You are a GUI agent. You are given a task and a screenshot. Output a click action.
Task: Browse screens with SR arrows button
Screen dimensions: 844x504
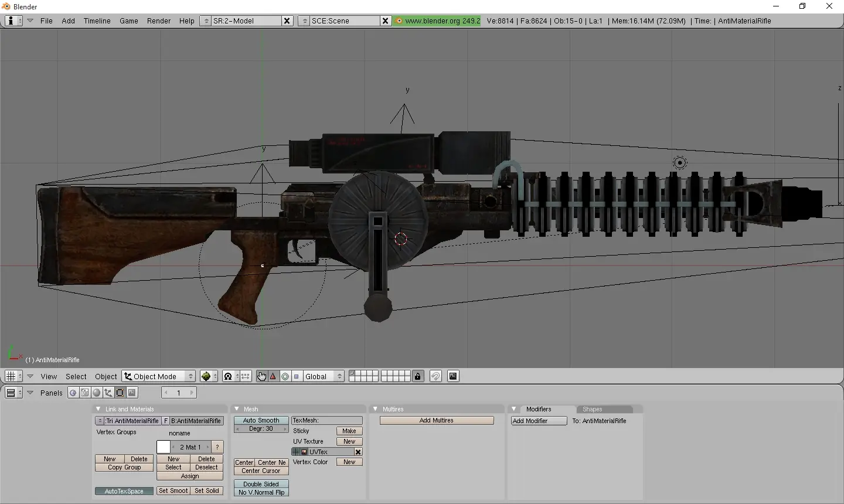[x=205, y=21]
